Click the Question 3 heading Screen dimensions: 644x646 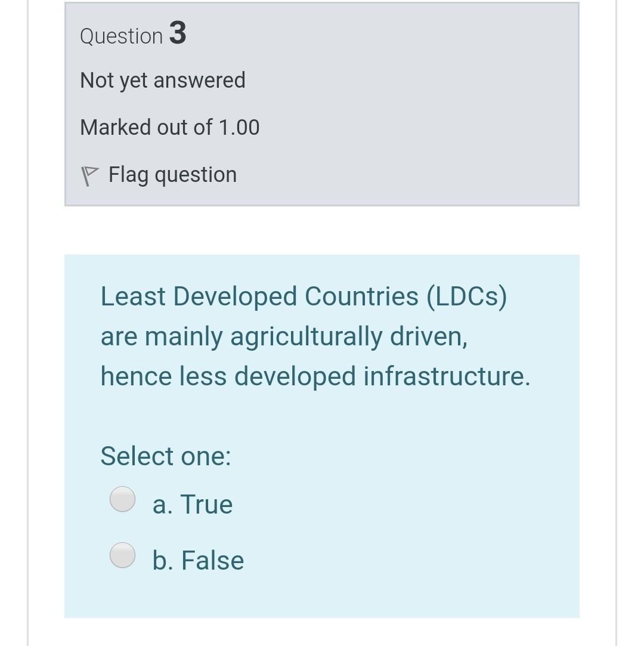pos(133,35)
